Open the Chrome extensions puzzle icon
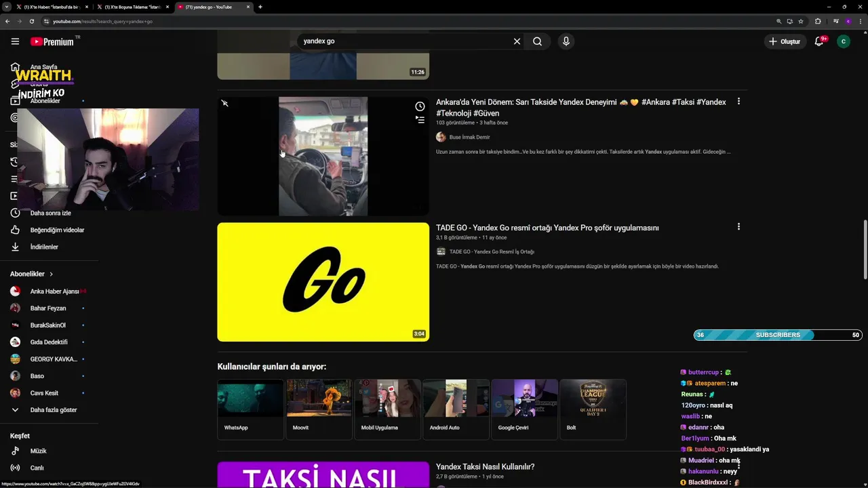The width and height of the screenshot is (868, 488). point(818,21)
